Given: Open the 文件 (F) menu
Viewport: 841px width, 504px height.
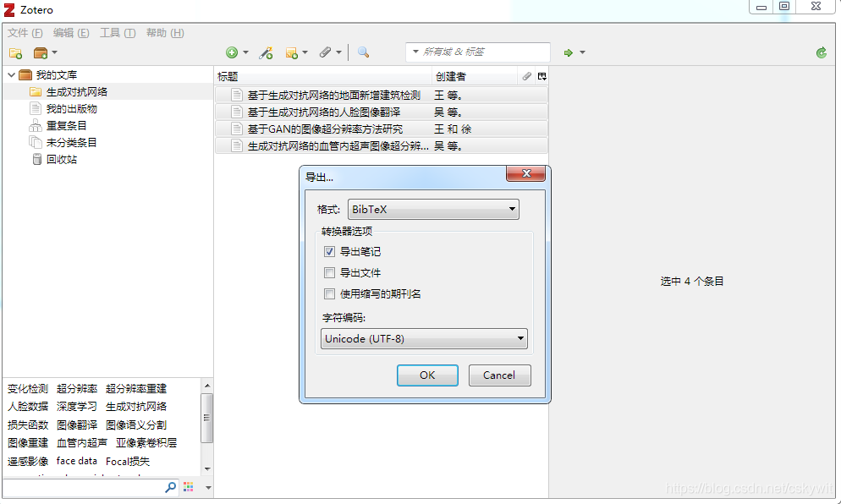Looking at the screenshot, I should coord(25,33).
